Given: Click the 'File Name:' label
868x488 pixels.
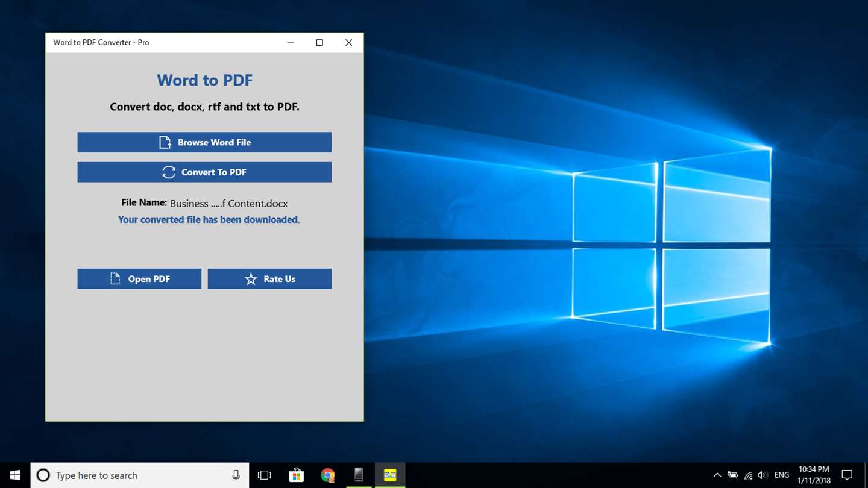Looking at the screenshot, I should coord(144,203).
